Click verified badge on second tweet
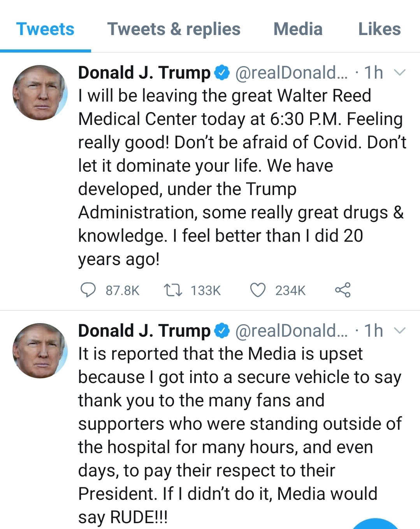Image resolution: width=420 pixels, height=529 pixels. (222, 331)
